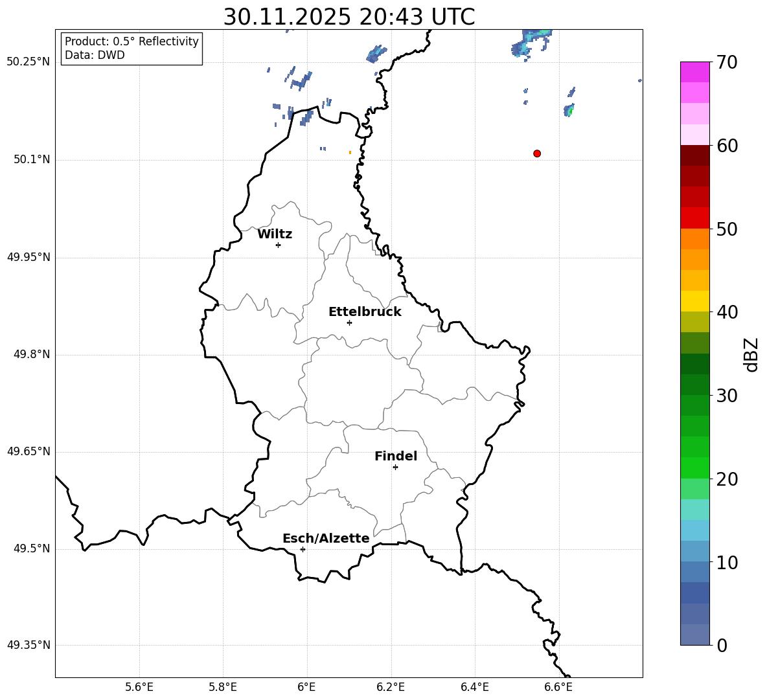Click the magenta 70 dBZ band in colorbar

[695, 72]
